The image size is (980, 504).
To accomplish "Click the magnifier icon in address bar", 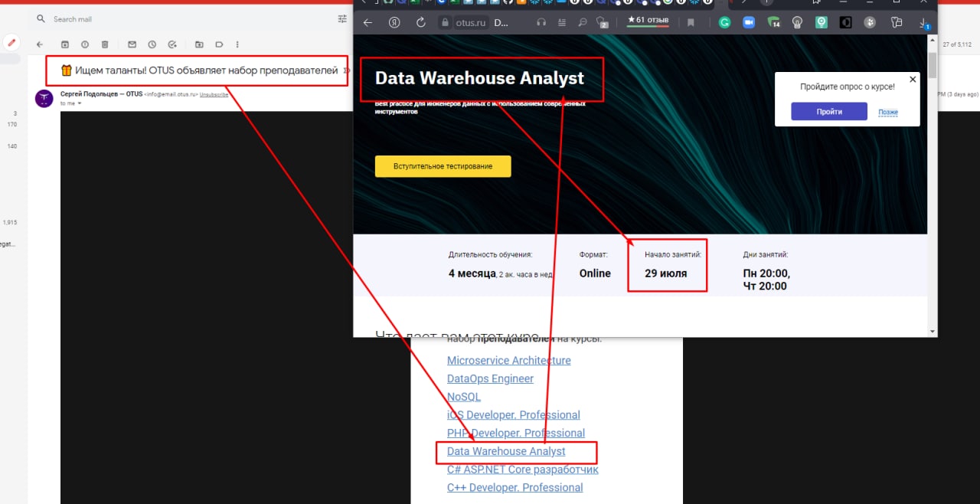I will pyautogui.click(x=583, y=23).
